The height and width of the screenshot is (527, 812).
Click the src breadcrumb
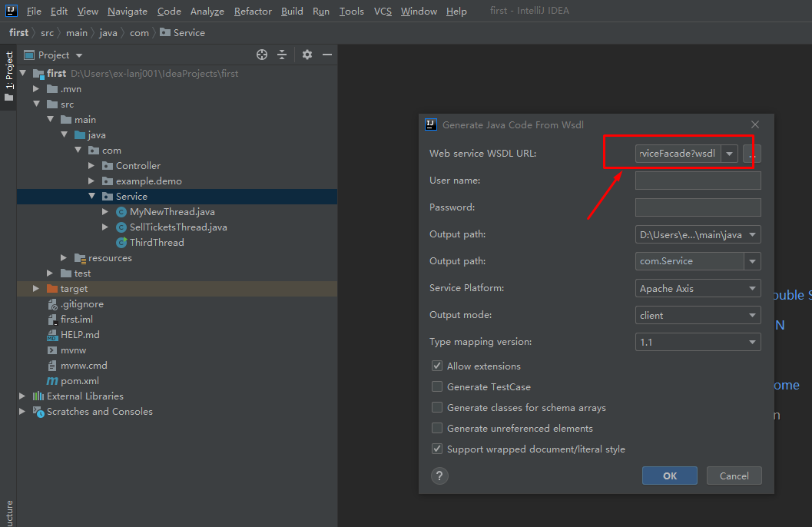(47, 32)
